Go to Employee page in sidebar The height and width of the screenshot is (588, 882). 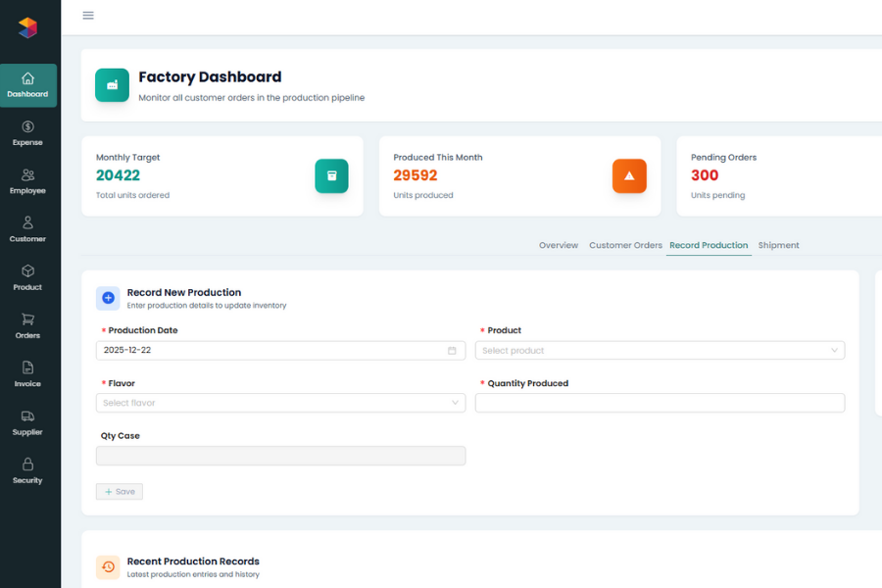pos(27,181)
